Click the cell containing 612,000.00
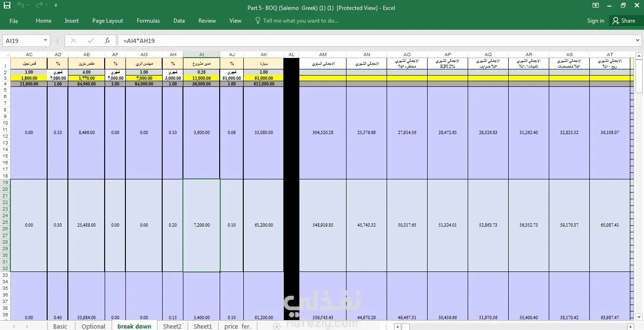This screenshot has height=330, width=644. (264, 84)
